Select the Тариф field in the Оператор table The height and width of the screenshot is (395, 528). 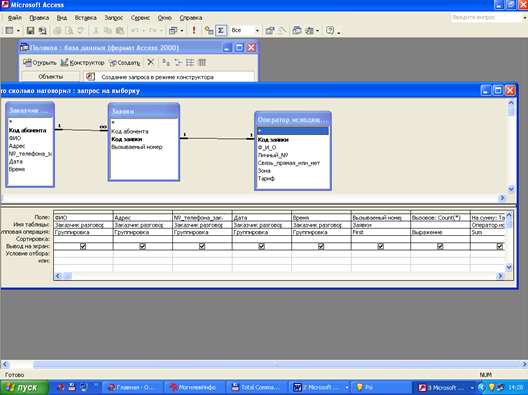[266, 178]
